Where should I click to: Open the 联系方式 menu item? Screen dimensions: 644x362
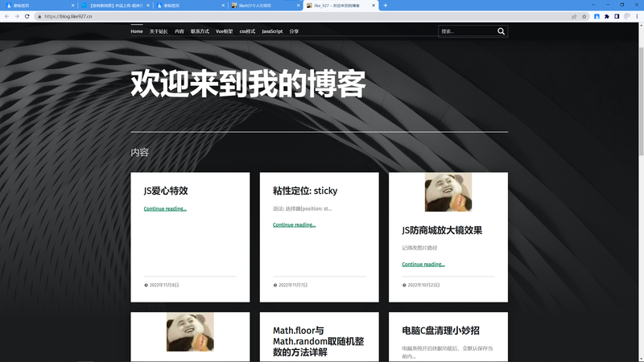200,31
